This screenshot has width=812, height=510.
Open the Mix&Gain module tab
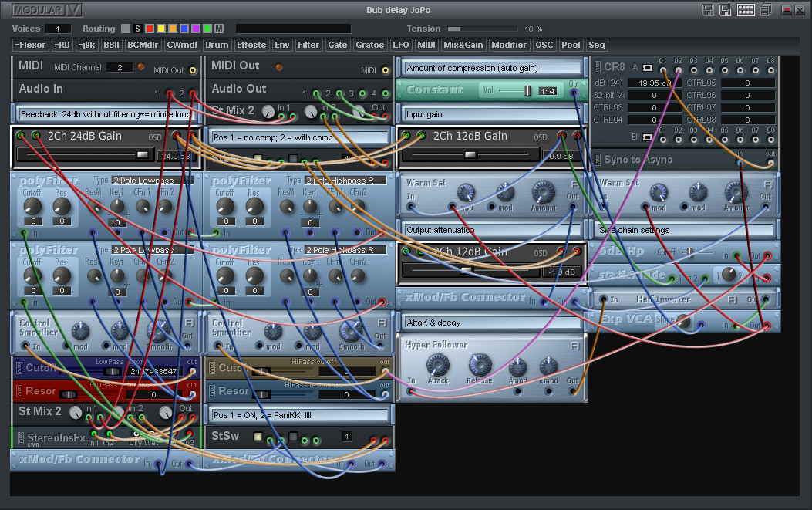pos(463,45)
